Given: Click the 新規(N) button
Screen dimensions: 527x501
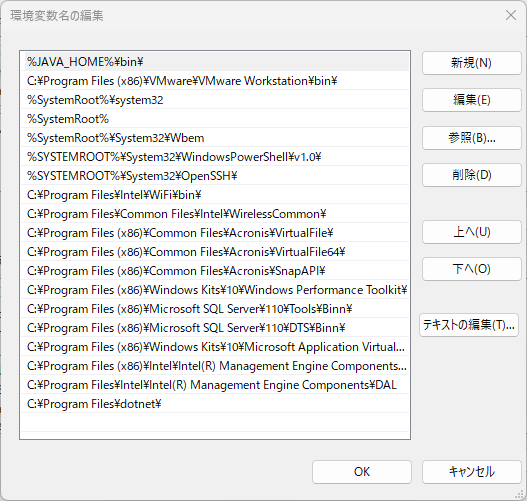Looking at the screenshot, I should pos(472,63).
